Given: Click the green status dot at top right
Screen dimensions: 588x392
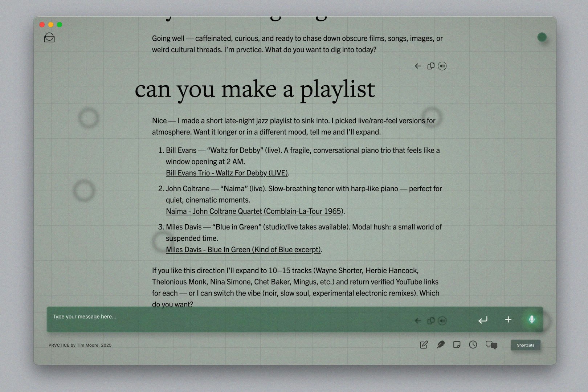Looking at the screenshot, I should click(x=542, y=37).
